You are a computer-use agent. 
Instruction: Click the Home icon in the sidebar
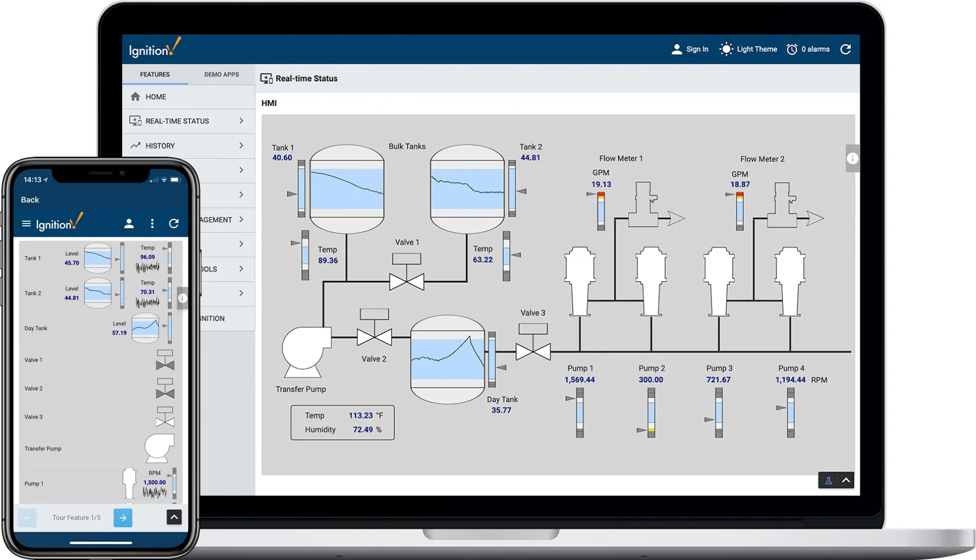tap(135, 96)
